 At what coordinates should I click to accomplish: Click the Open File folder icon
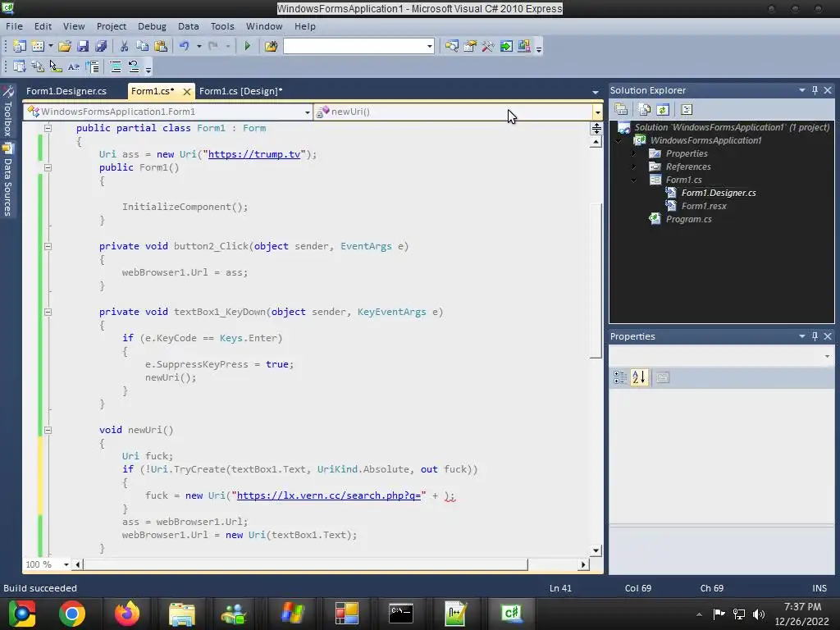[65, 46]
